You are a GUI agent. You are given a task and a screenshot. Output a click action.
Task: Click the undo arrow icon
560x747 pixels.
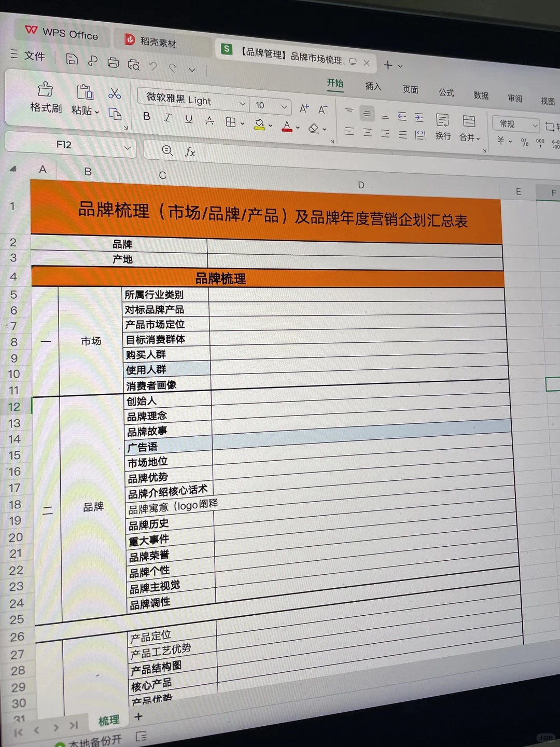point(153,66)
